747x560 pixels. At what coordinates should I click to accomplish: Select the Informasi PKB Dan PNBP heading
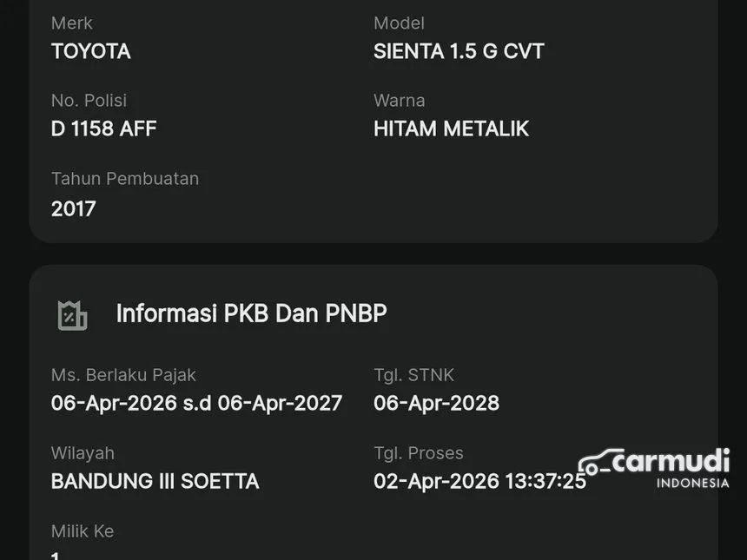point(251,313)
